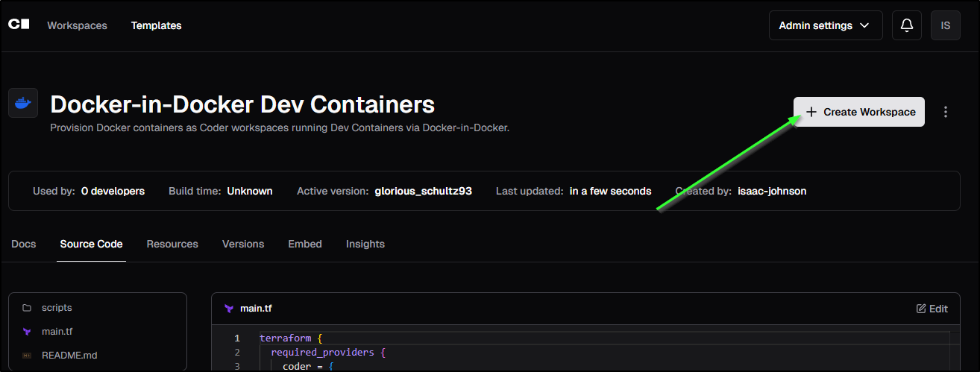The image size is (980, 372).
Task: Click the Coder logo icon
Action: click(x=19, y=25)
